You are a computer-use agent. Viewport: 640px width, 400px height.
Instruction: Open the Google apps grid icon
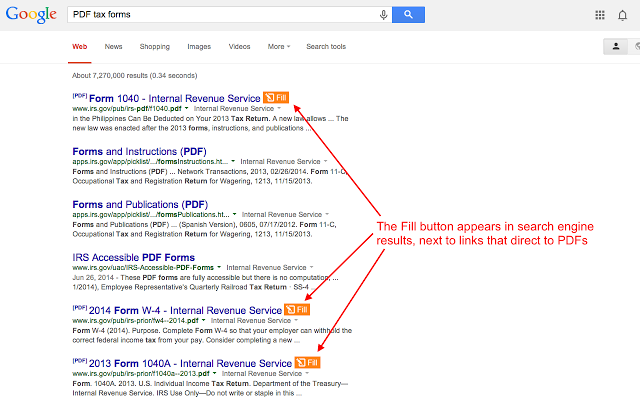[600, 15]
